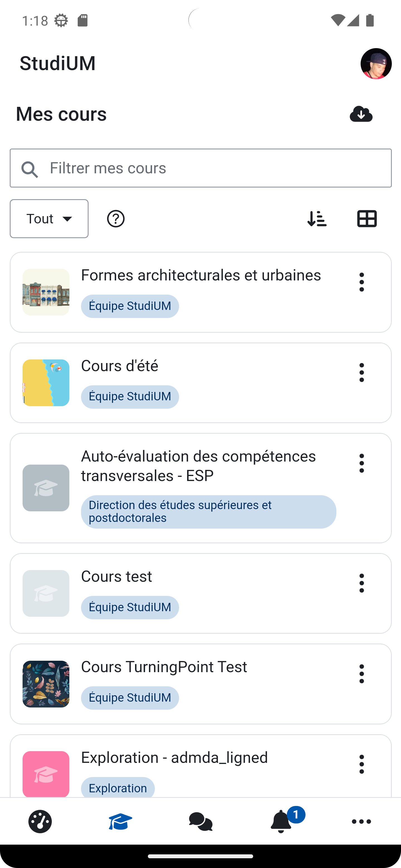This screenshot has height=868, width=401.
Task: Open options menu for Cours test
Action: pos(361,583)
